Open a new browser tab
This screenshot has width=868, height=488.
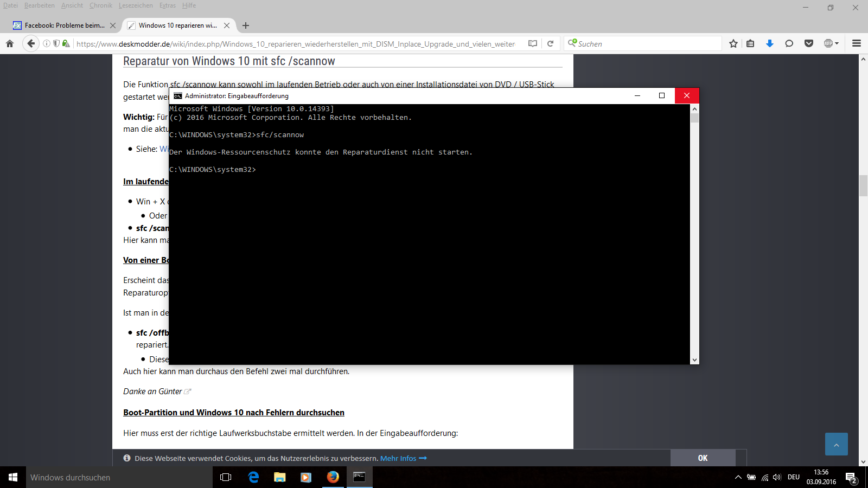pos(246,25)
